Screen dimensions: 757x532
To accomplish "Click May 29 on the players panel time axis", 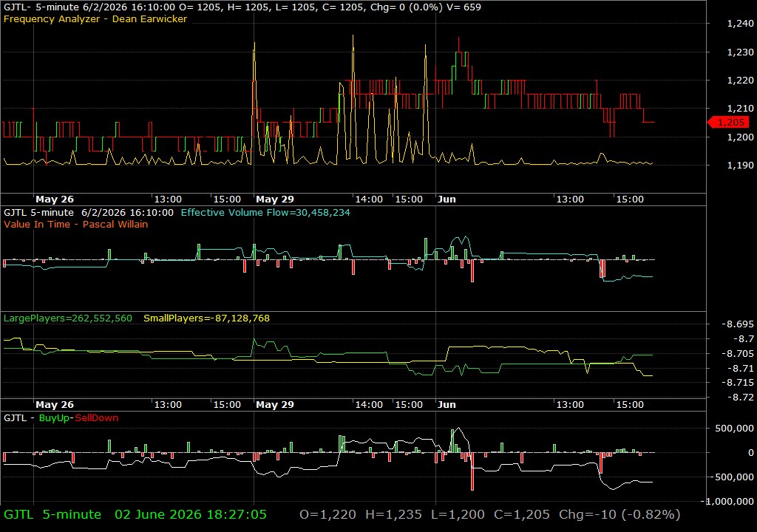I will click(275, 405).
